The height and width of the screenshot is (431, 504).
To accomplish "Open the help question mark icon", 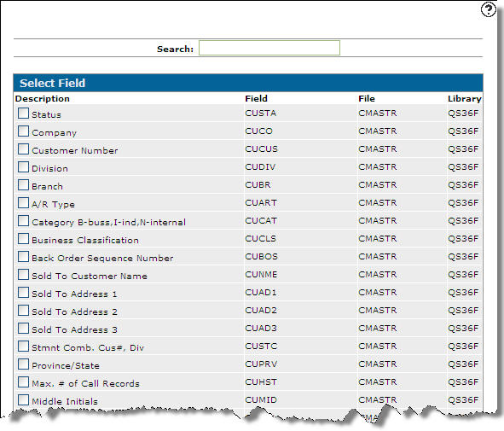I will click(488, 9).
